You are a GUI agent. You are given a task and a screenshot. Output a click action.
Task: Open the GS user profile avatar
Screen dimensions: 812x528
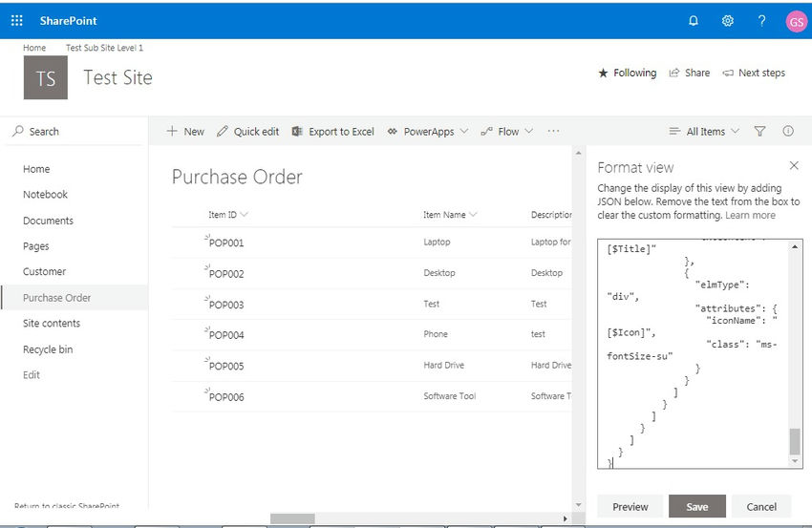(x=796, y=21)
